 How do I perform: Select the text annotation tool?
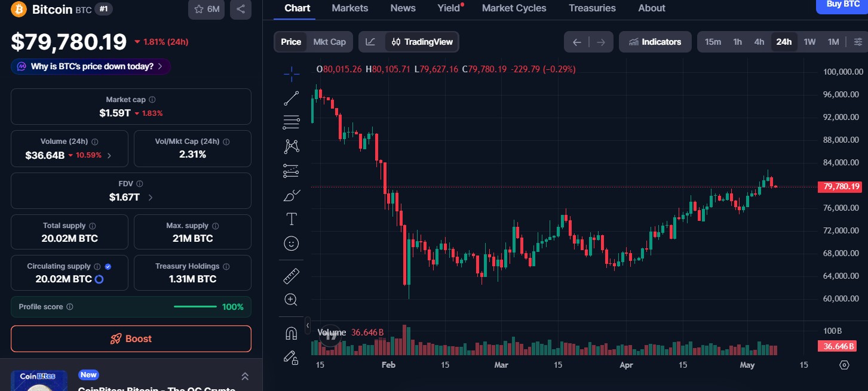click(292, 219)
